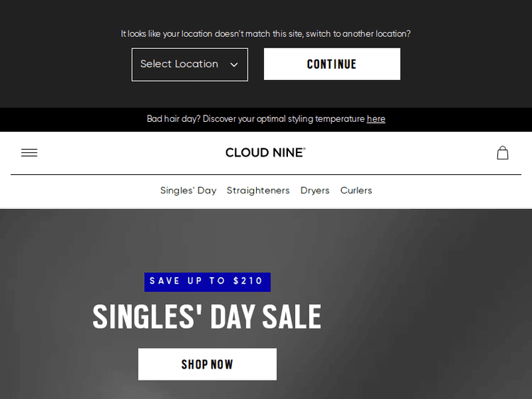
Task: Click the divider line under the header
Action: point(265,174)
